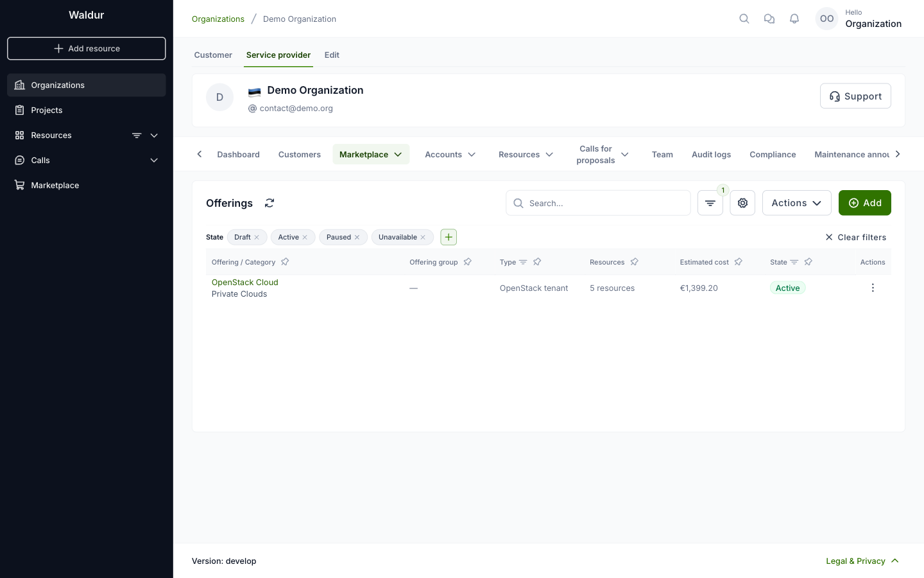
Task: Pin the Type column
Action: 537,262
